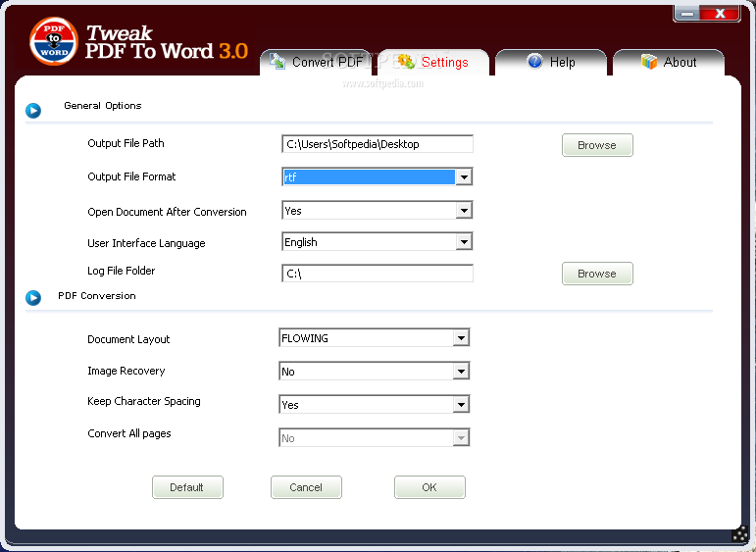The width and height of the screenshot is (756, 552).
Task: Click the Tweak PDF To Word 3.0 title
Action: pyautogui.click(x=167, y=42)
